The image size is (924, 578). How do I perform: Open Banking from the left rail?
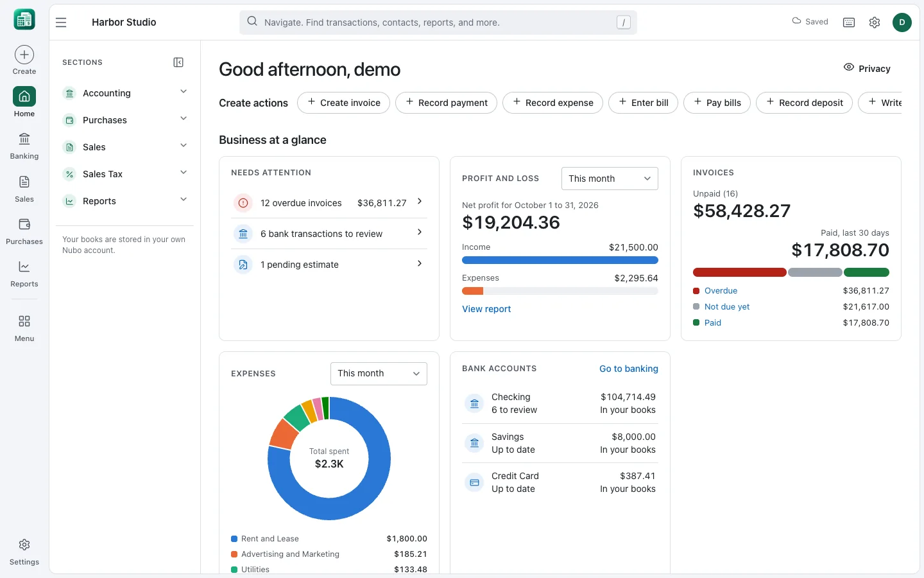point(24,145)
